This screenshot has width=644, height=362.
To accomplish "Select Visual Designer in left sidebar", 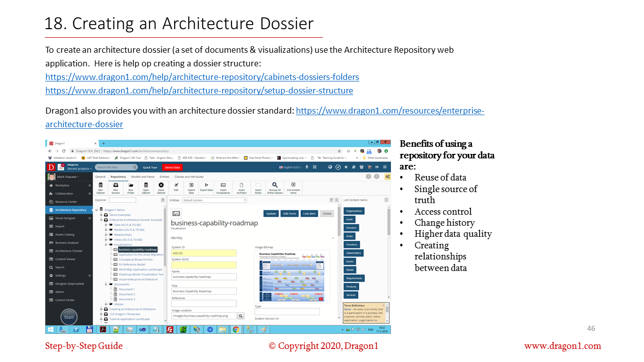I will (x=65, y=218).
